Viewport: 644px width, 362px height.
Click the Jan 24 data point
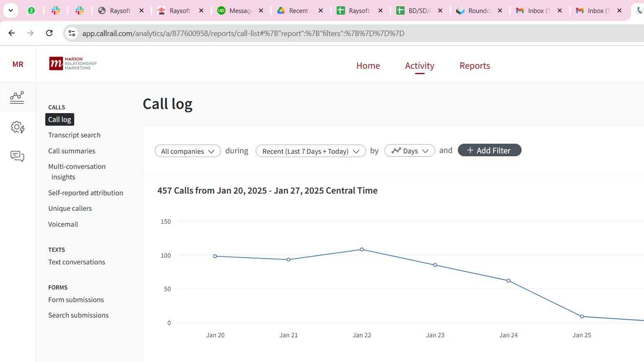tap(509, 281)
